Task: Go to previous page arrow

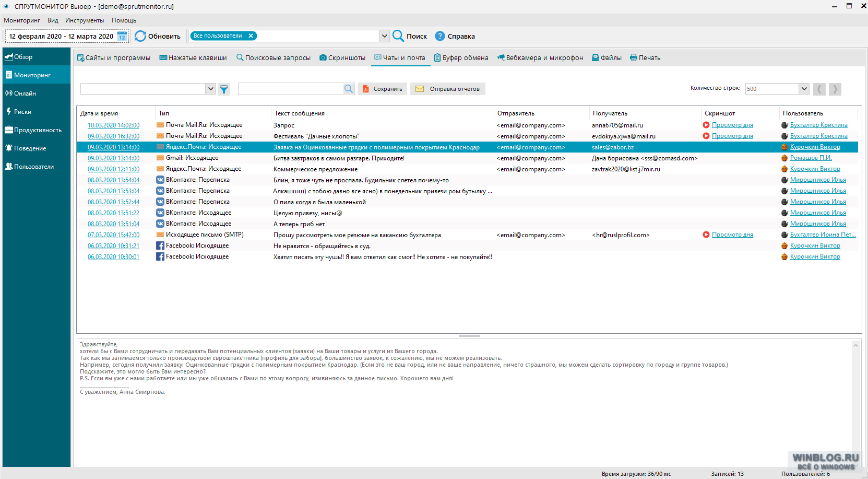Action: click(819, 89)
